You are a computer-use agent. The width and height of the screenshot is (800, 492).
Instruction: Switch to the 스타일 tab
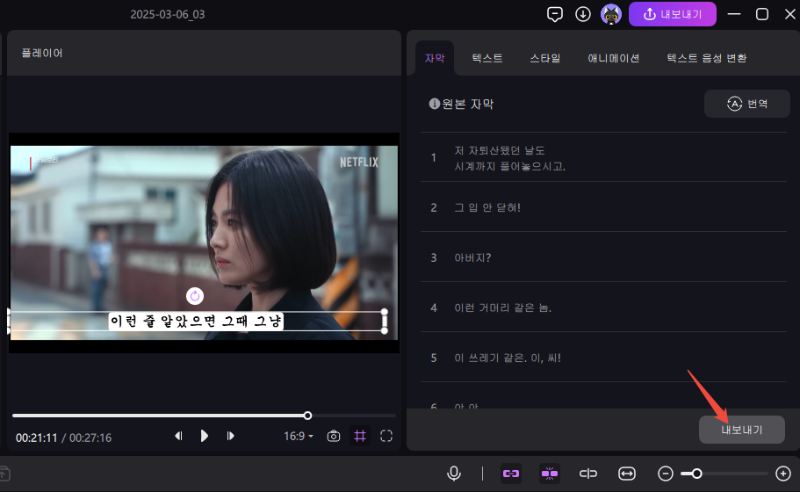545,58
